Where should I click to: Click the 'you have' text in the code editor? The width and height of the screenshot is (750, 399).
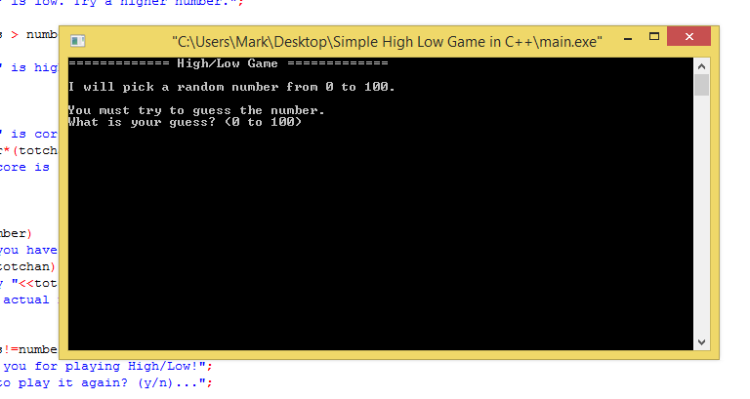click(29, 250)
